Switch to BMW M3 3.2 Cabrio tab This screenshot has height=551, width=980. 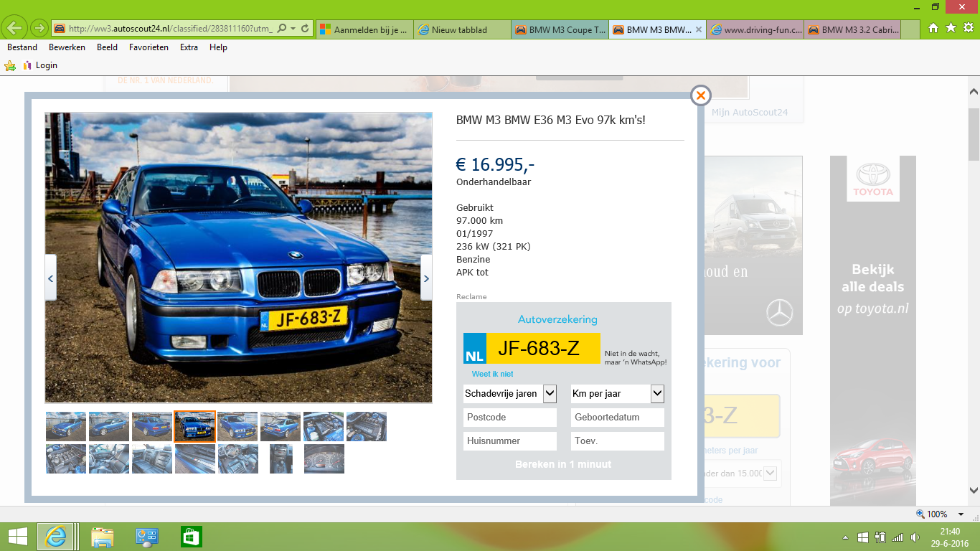853,29
